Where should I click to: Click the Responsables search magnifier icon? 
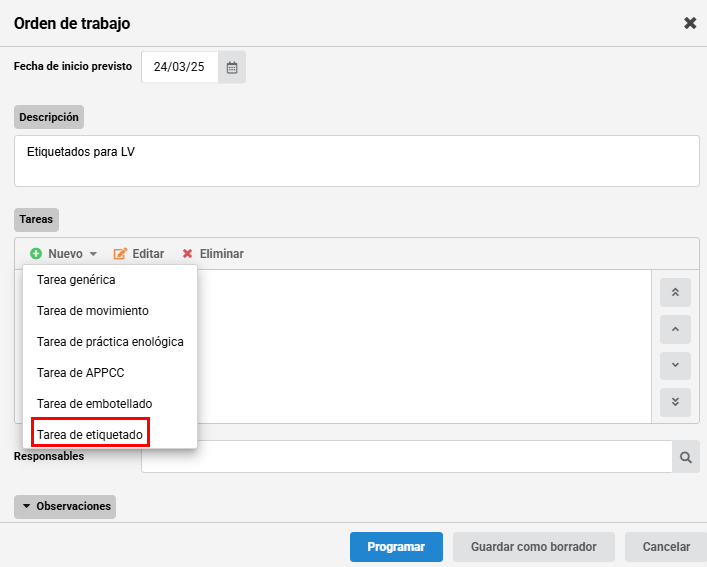pos(686,457)
